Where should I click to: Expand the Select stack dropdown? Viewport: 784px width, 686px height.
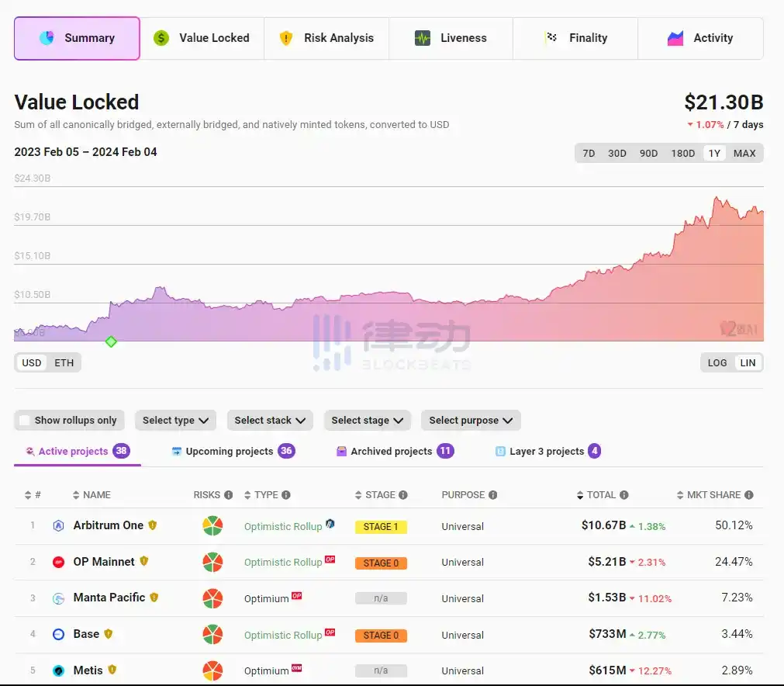pos(270,421)
